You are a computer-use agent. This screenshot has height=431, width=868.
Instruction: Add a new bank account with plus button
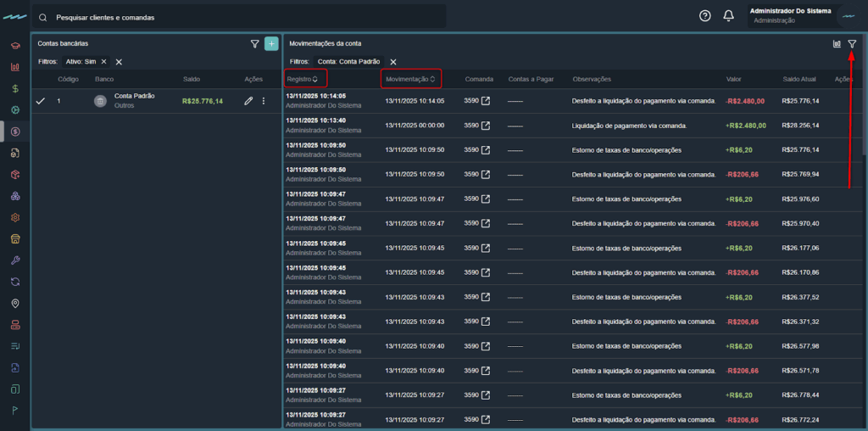(271, 44)
